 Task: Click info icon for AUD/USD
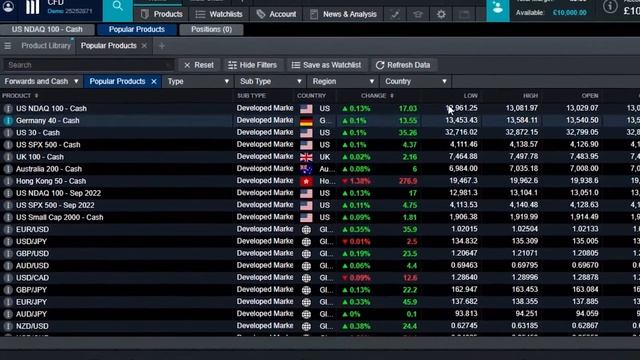[x=8, y=266]
